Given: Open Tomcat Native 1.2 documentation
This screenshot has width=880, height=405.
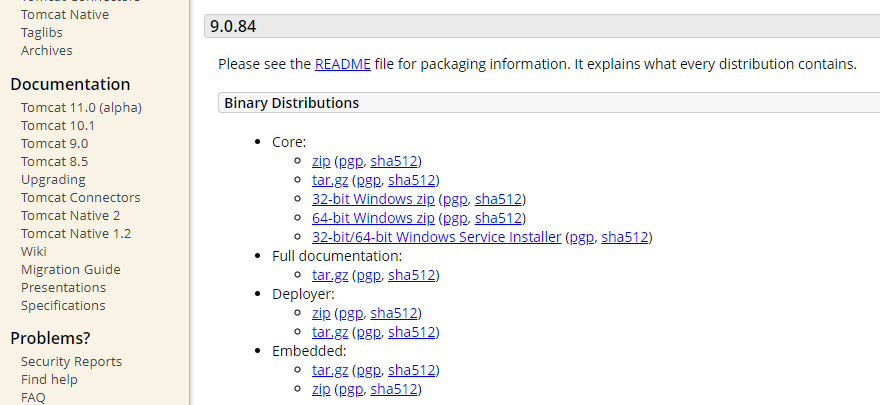Looking at the screenshot, I should [x=76, y=233].
